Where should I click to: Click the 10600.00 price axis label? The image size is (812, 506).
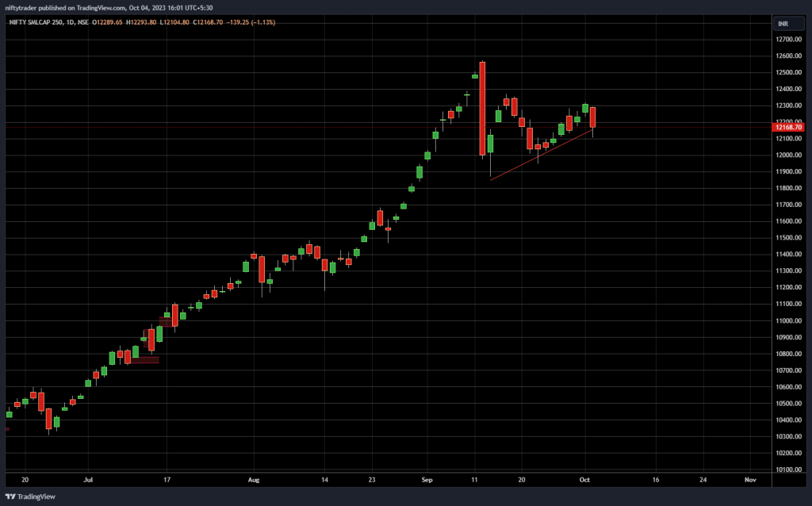coord(789,387)
